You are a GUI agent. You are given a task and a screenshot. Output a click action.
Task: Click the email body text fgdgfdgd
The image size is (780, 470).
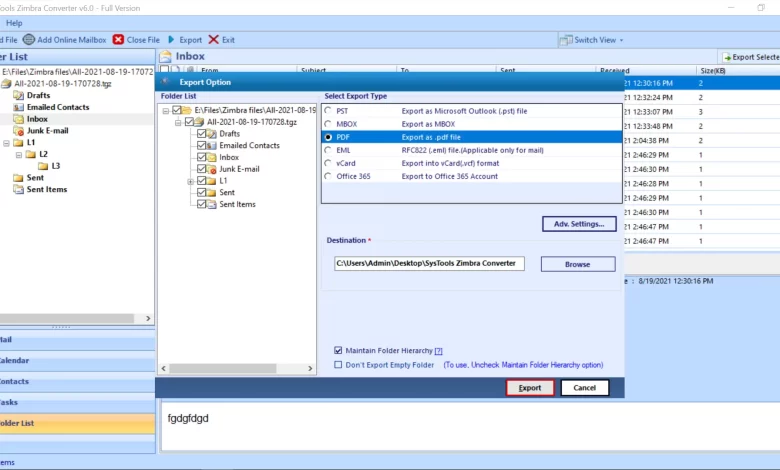point(188,418)
